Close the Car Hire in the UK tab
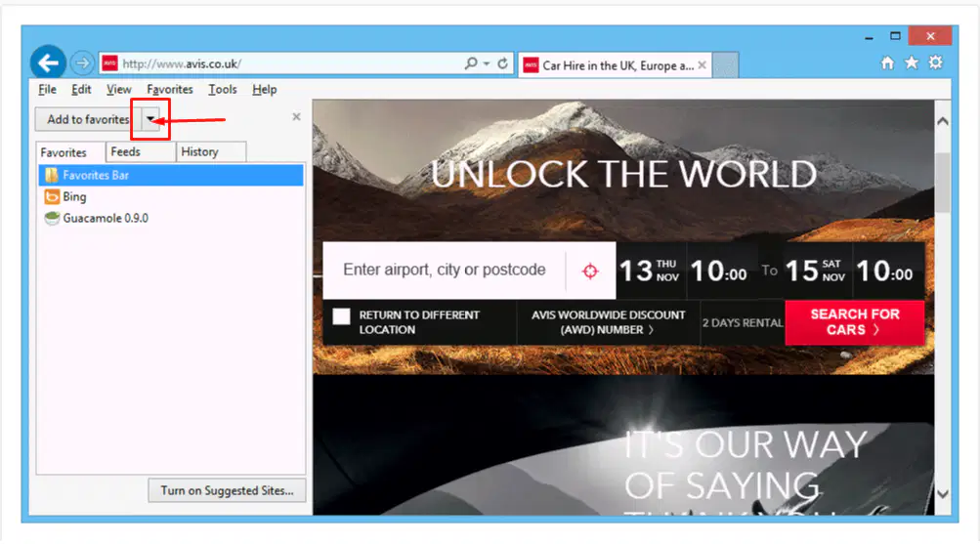Viewport: 980px width, 544px height. coord(702,65)
